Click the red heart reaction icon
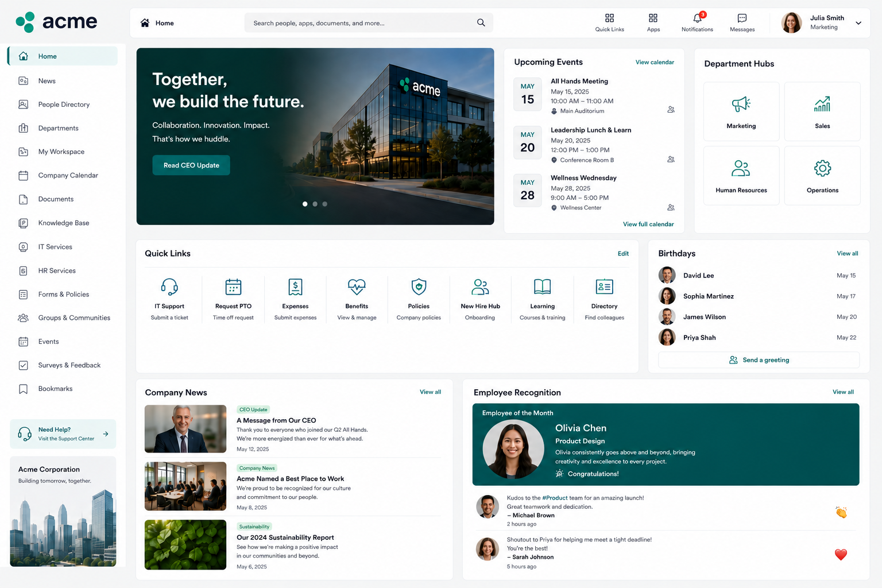This screenshot has width=882, height=588. (841, 554)
